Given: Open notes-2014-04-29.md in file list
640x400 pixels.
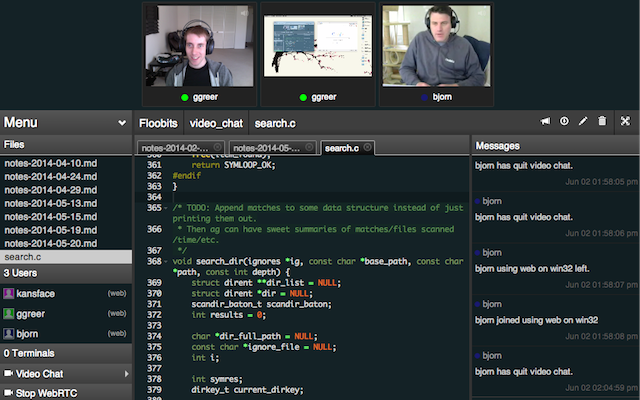Looking at the screenshot, I should click(x=66, y=190).
